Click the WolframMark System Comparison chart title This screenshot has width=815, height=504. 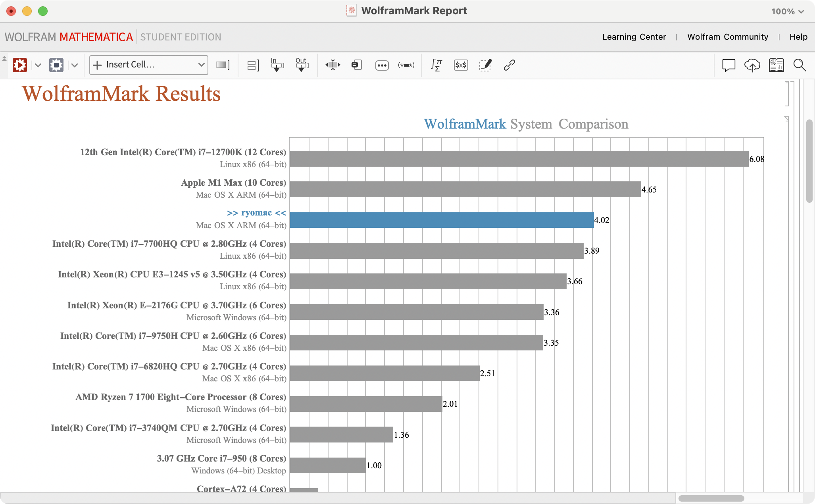tap(526, 124)
